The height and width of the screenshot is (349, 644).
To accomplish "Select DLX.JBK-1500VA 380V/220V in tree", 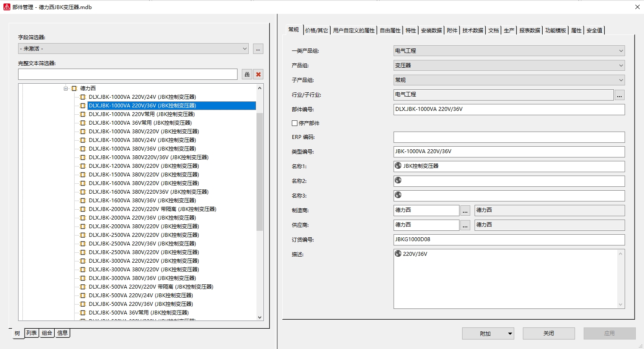I will [144, 174].
